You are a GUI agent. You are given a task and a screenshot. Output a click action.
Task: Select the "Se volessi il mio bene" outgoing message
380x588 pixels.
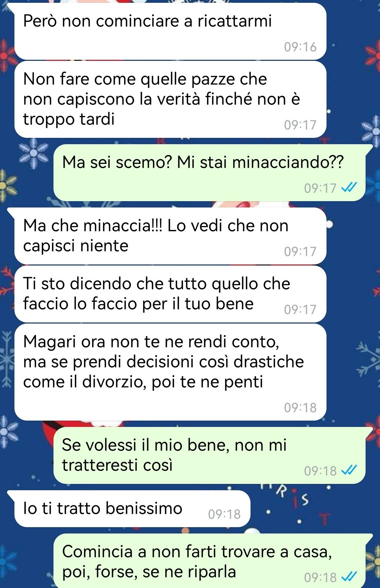click(210, 455)
